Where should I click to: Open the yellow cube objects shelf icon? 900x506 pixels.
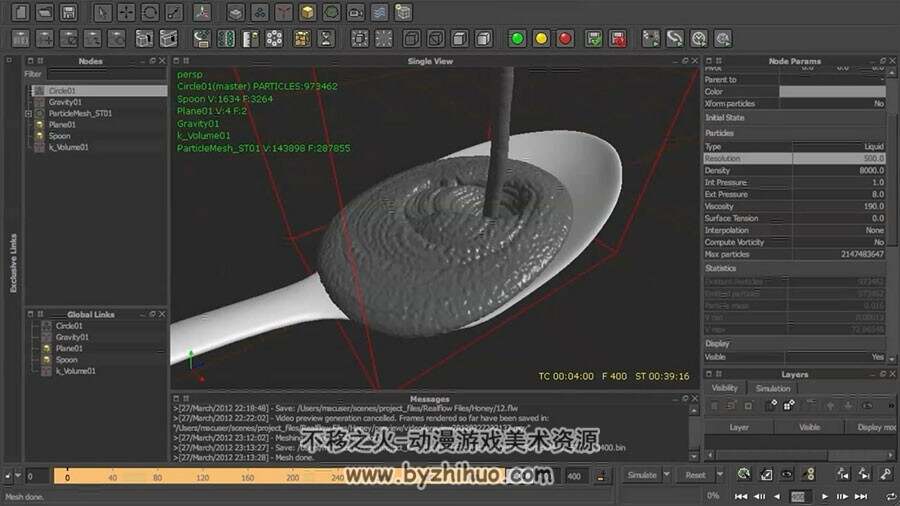[307, 12]
